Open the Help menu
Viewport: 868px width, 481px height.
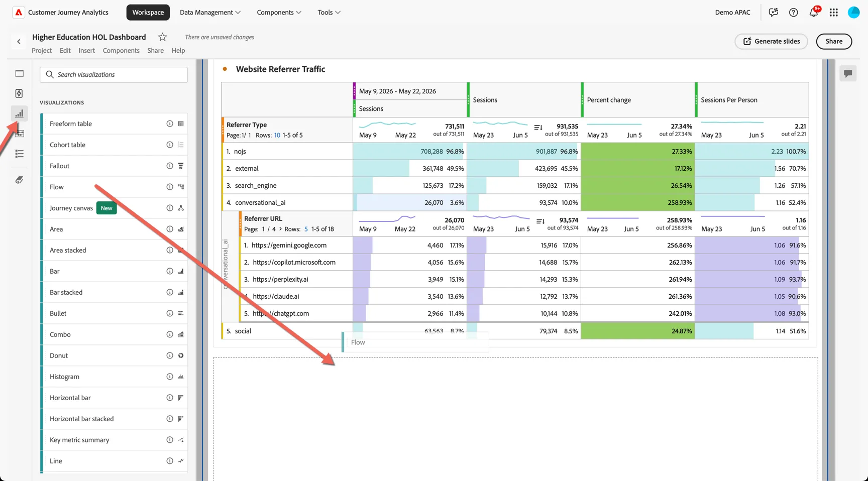pos(178,50)
